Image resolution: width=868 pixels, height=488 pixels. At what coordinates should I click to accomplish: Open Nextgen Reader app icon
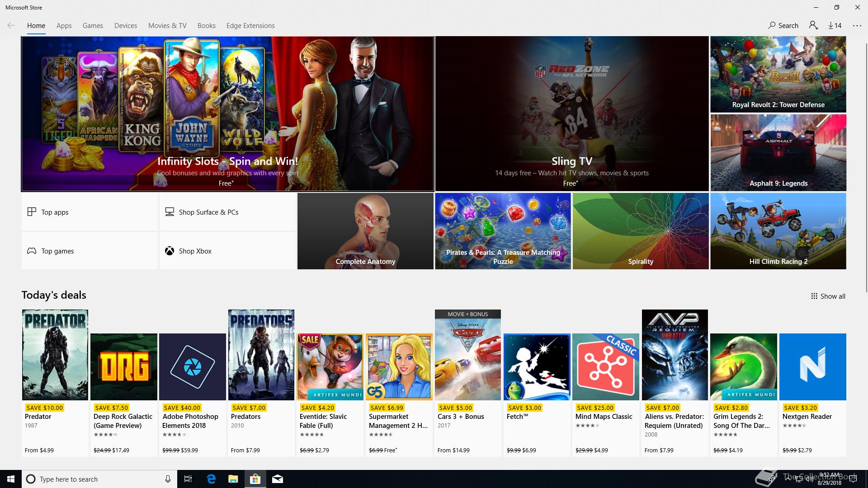coord(813,367)
